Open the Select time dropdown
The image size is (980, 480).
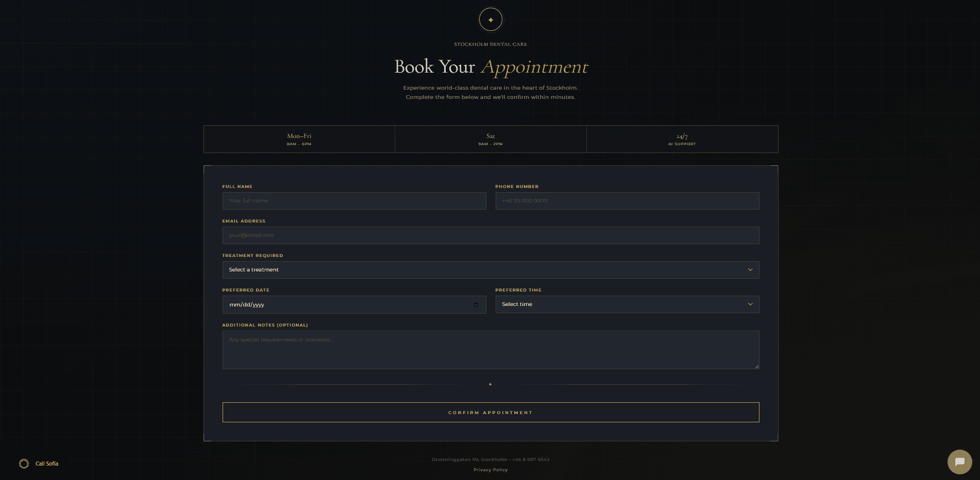coord(627,304)
